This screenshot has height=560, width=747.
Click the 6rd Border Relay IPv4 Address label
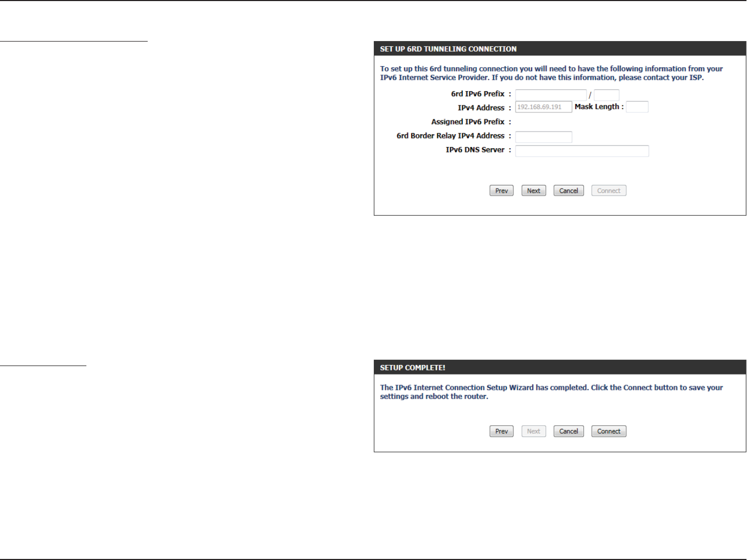[451, 136]
